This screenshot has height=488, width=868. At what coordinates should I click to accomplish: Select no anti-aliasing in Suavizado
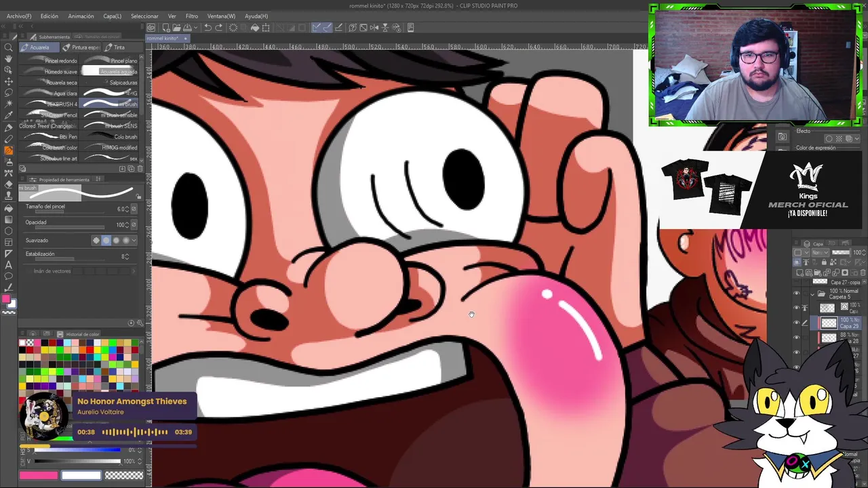point(96,241)
